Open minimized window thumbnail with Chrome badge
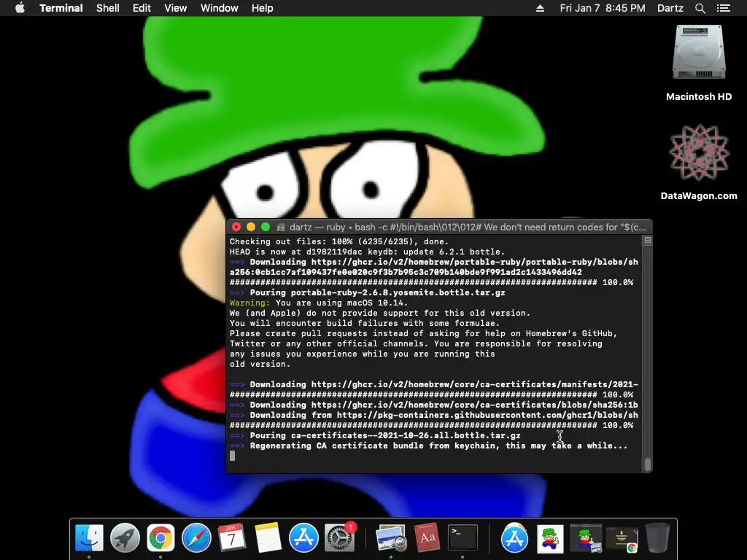747x560 pixels. 622,540
